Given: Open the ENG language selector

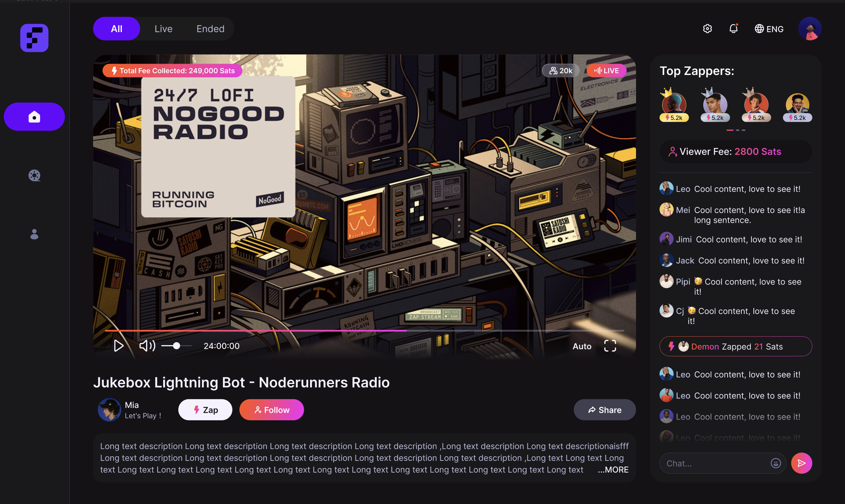Looking at the screenshot, I should click(x=769, y=29).
